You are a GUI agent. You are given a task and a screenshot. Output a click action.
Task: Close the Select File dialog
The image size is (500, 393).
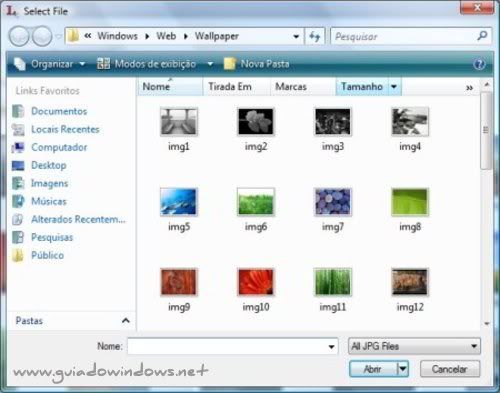[477, 7]
